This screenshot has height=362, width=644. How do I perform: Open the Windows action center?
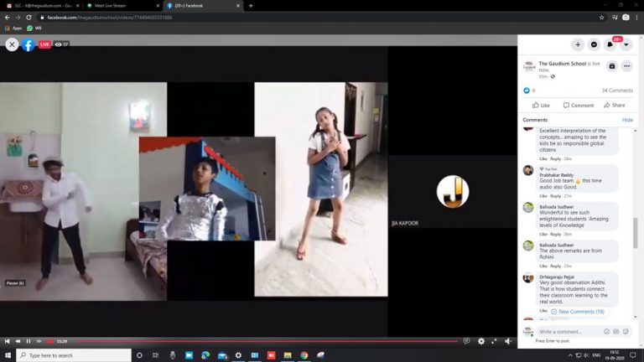tap(633, 355)
